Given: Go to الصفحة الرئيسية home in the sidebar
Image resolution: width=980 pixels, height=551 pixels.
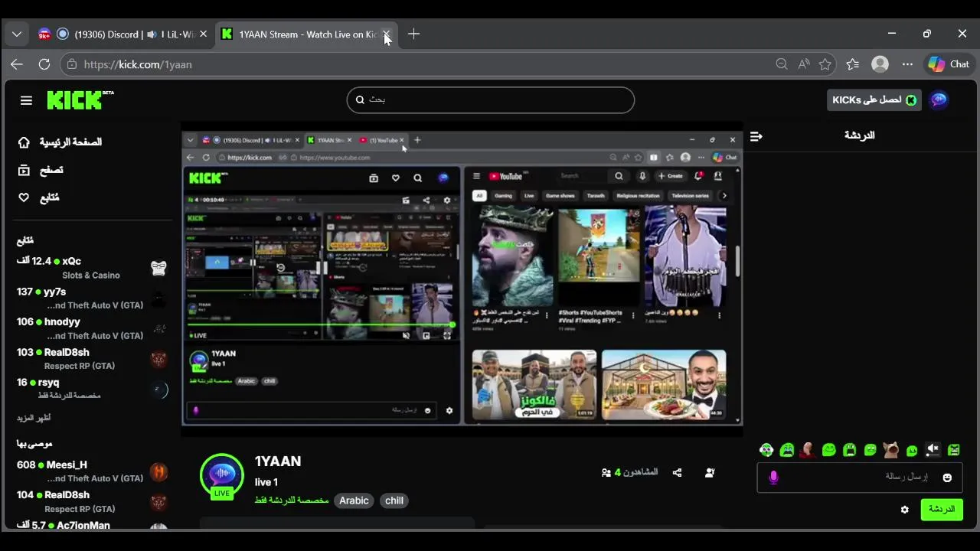Looking at the screenshot, I should click(60, 142).
